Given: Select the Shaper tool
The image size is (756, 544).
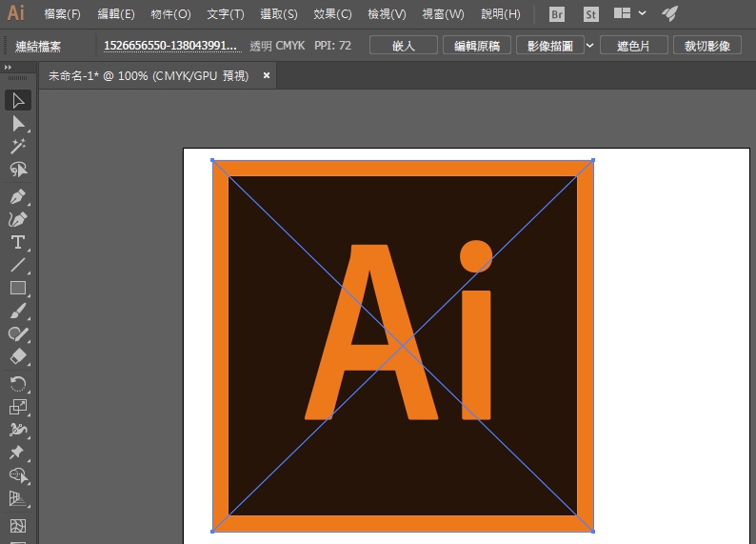Looking at the screenshot, I should [18, 333].
